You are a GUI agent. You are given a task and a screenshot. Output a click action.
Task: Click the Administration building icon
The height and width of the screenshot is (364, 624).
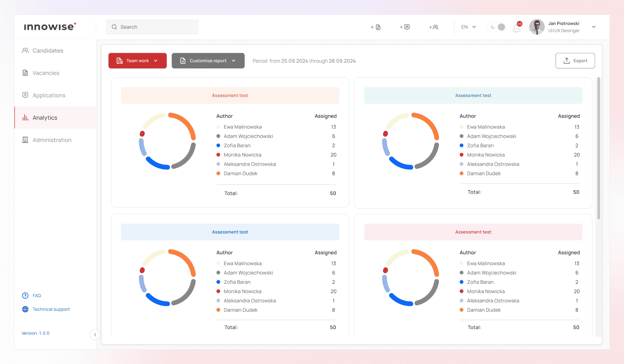pyautogui.click(x=25, y=140)
